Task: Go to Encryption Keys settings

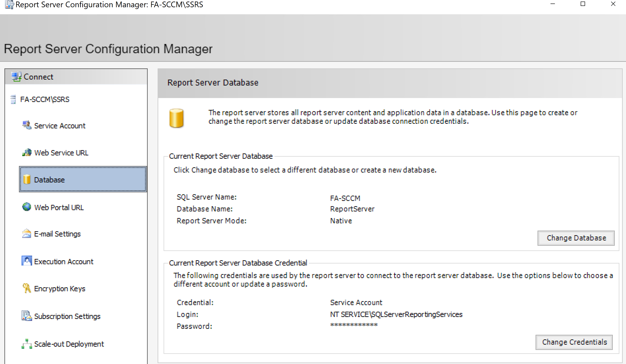Action: (x=60, y=289)
